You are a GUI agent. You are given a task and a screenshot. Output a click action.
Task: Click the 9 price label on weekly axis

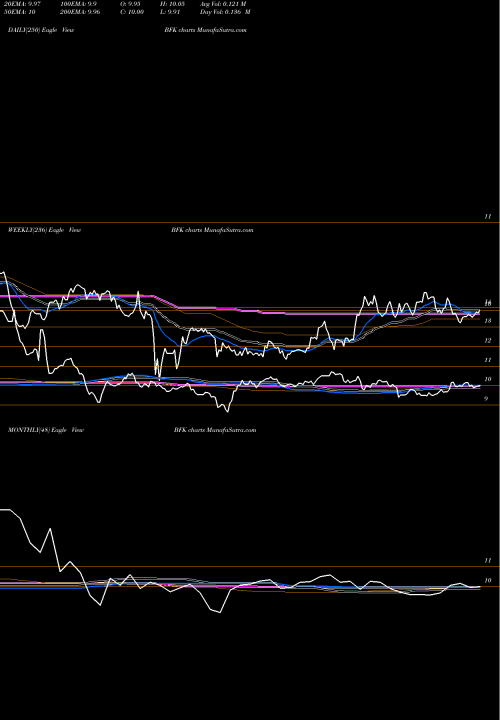pos(486,399)
